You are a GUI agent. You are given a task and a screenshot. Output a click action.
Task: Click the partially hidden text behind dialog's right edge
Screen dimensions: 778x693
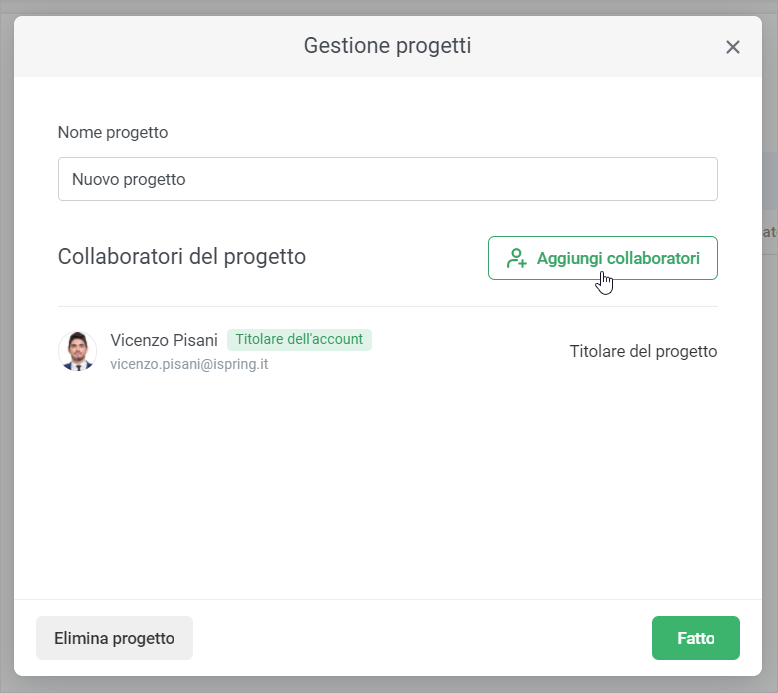pos(769,232)
